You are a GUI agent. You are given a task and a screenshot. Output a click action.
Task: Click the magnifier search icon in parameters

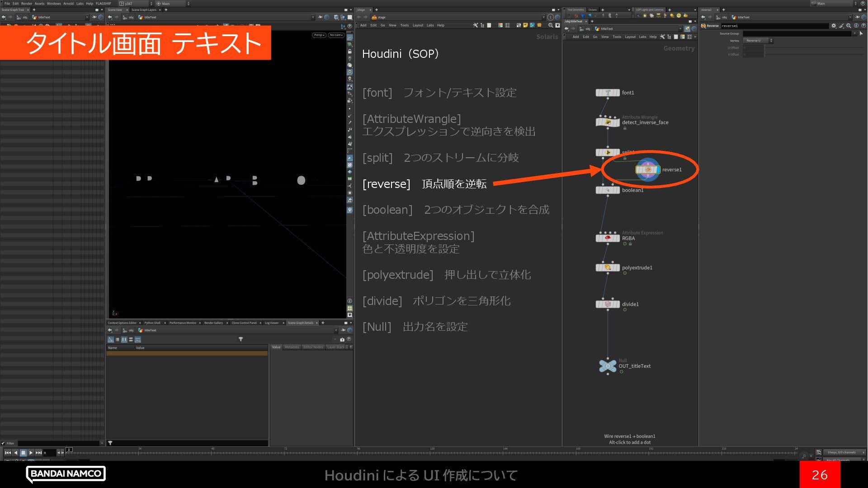(x=849, y=26)
